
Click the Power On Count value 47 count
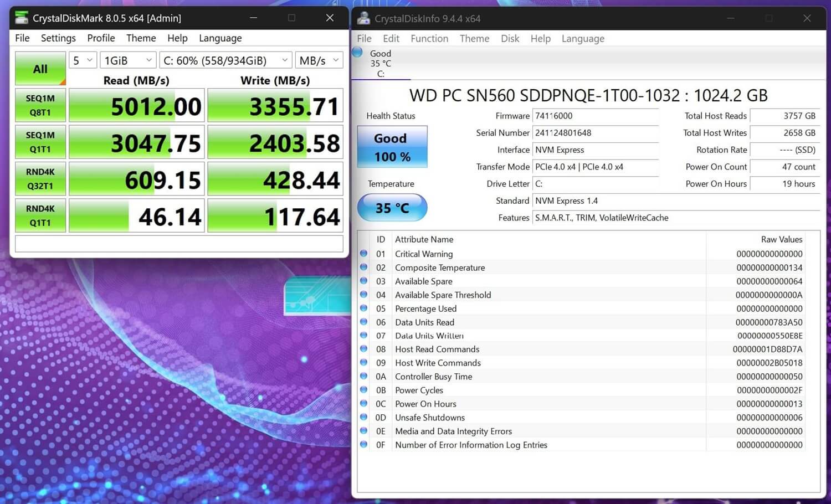pos(785,167)
